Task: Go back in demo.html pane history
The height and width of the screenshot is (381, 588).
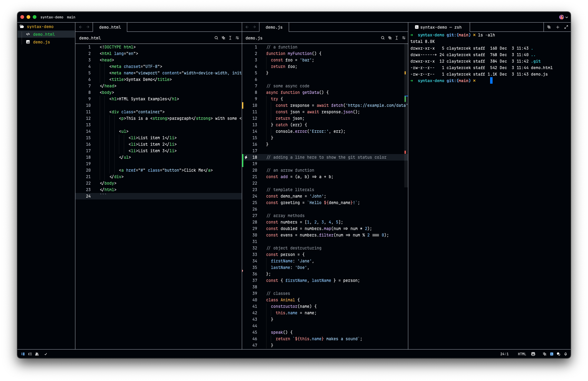Action: click(81, 27)
